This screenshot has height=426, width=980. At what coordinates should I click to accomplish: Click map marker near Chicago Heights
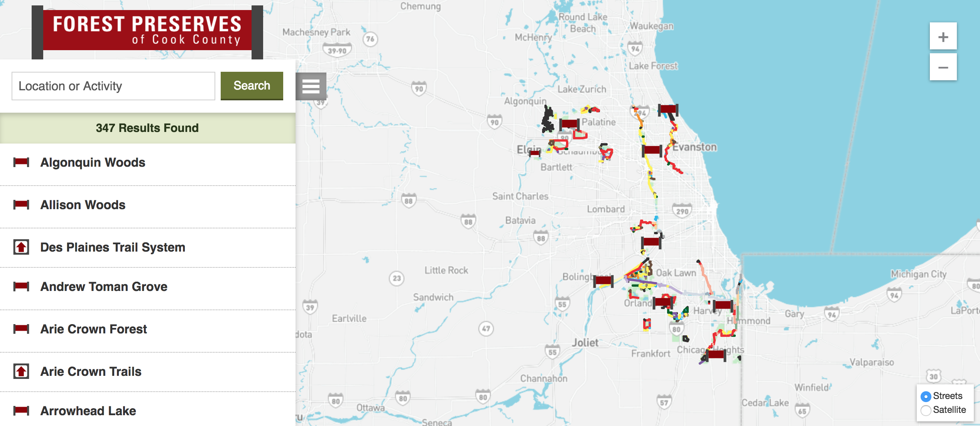(716, 355)
